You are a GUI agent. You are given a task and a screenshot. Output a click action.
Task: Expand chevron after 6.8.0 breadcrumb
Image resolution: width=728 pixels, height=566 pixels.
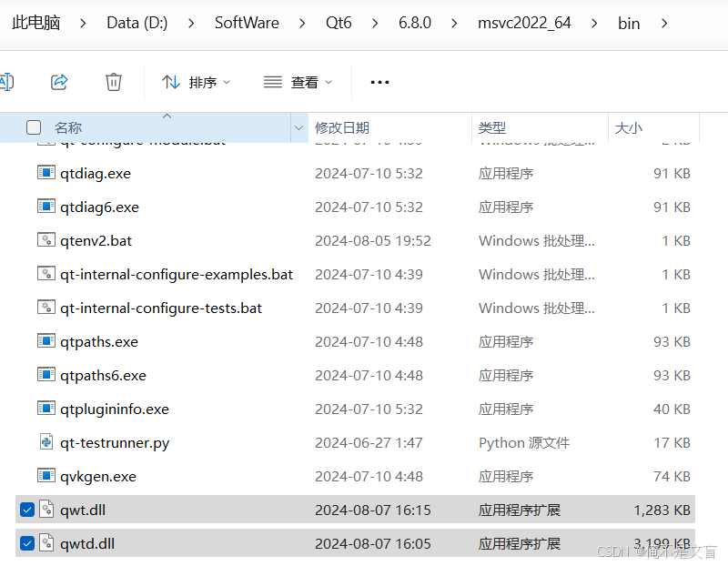click(454, 23)
